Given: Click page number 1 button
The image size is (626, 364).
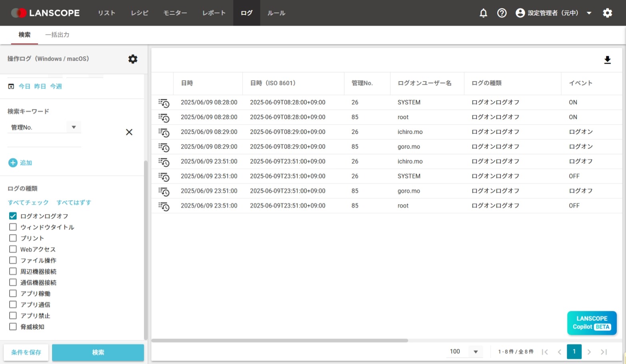Looking at the screenshot, I should (574, 352).
